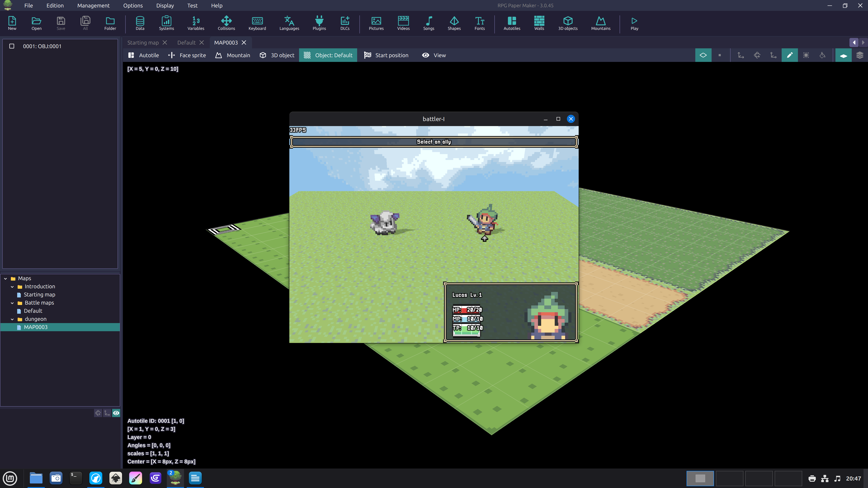Open the Management menu
868x488 pixels.
(x=93, y=5)
